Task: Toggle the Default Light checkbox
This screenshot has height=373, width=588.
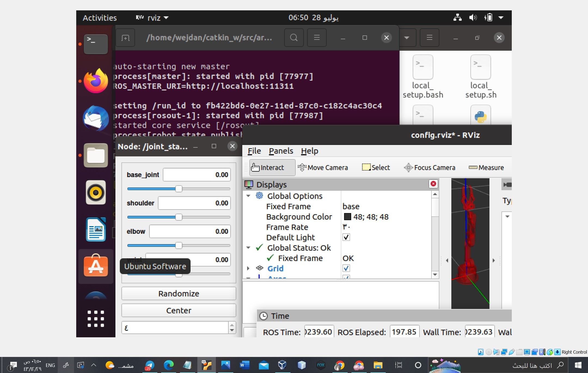Action: (x=346, y=237)
